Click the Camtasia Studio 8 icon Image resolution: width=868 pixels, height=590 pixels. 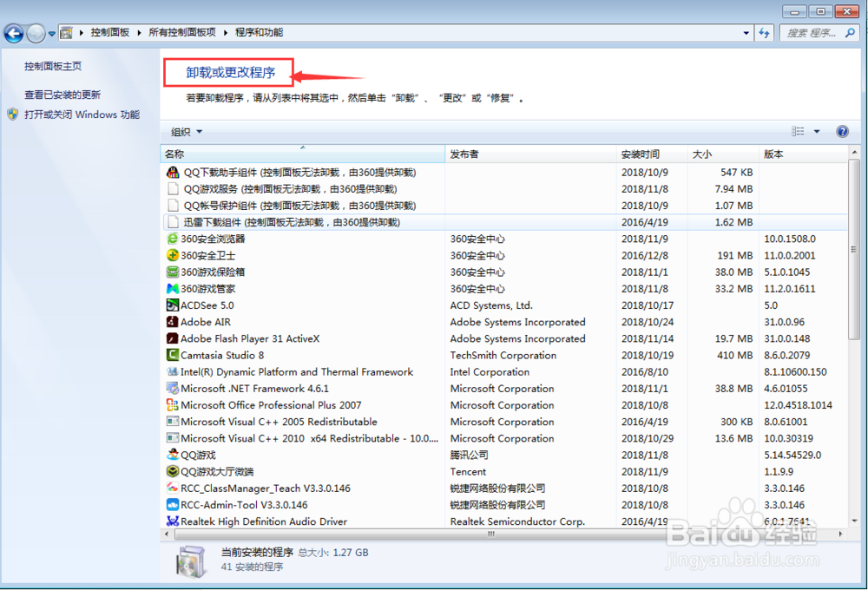173,355
